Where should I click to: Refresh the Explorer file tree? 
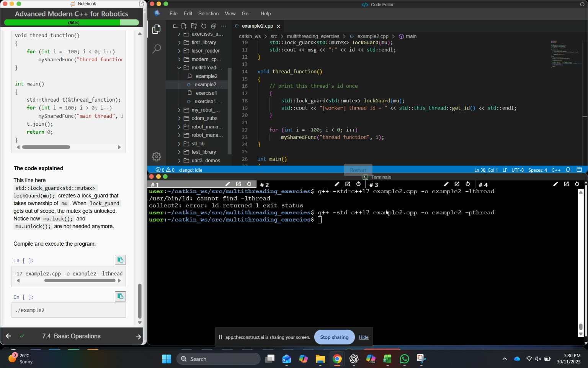(204, 26)
